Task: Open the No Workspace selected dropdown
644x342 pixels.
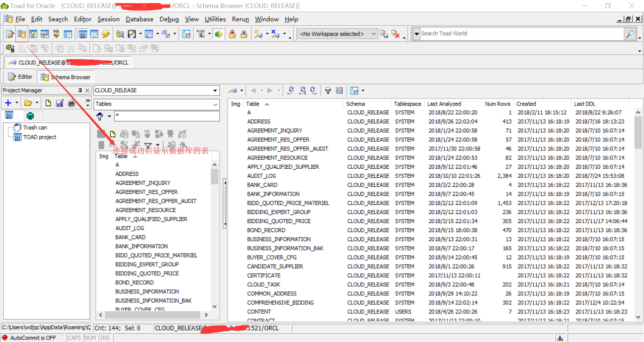Action: coord(373,34)
